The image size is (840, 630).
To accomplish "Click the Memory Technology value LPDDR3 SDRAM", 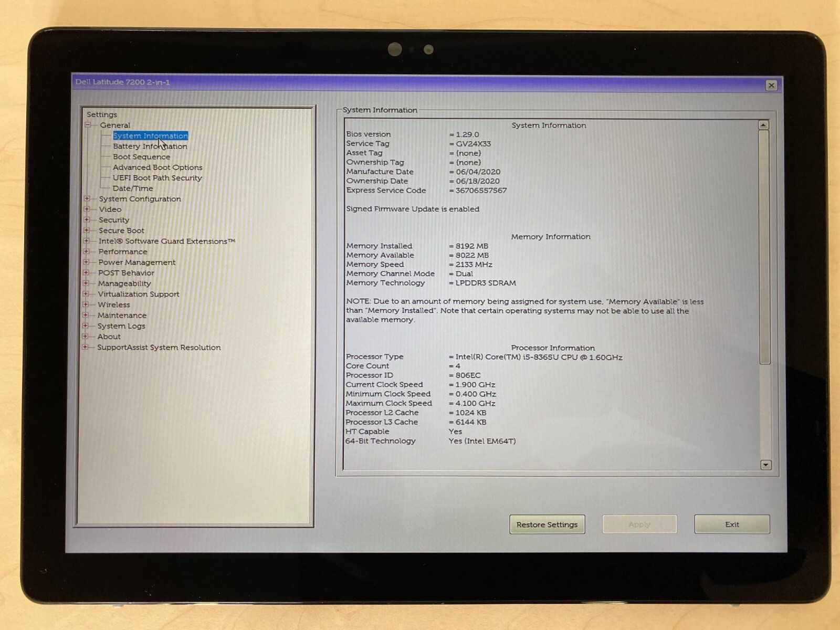I will click(486, 283).
